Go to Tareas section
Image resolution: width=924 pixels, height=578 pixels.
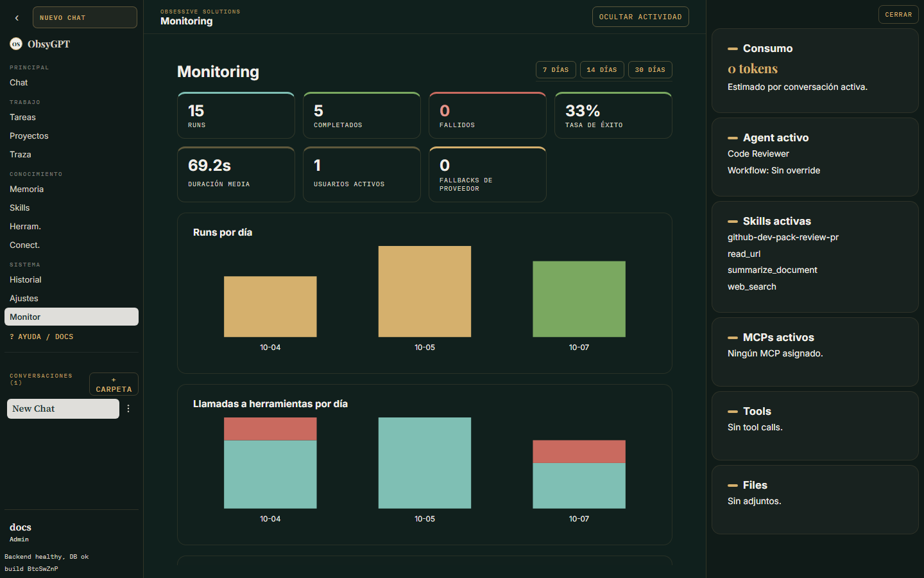71,118
